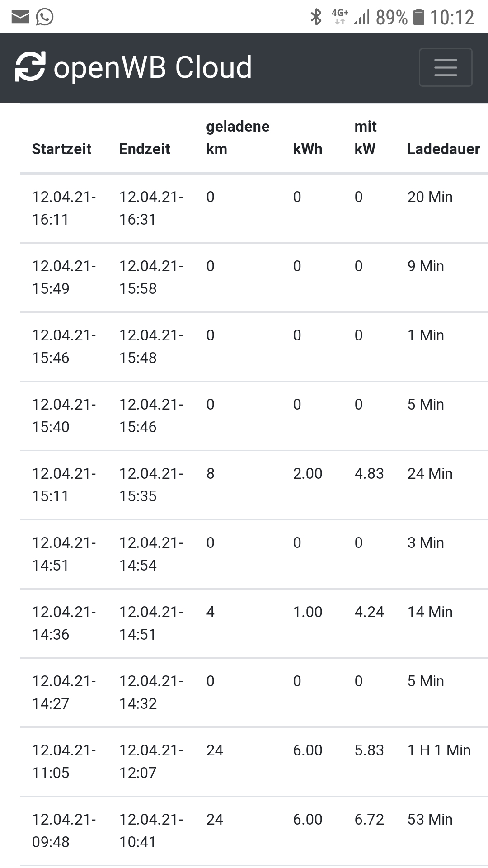This screenshot has width=488, height=868.
Task: Click the Startzeit column header
Action: tap(61, 149)
